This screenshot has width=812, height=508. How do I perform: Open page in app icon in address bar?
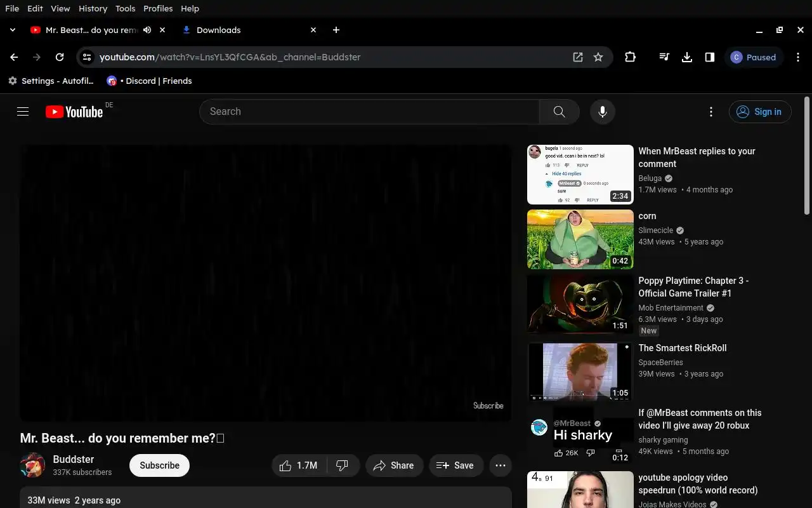coord(577,57)
